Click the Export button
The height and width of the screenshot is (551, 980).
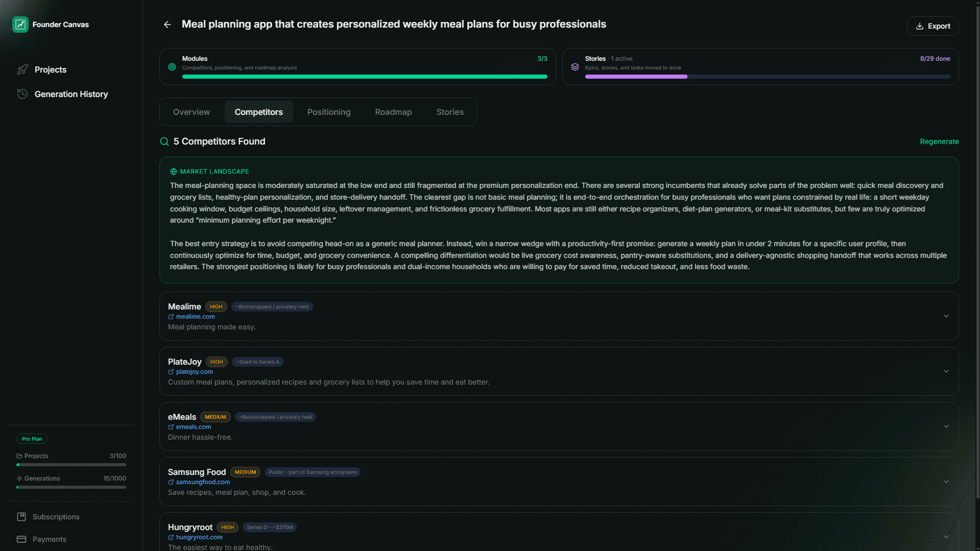click(x=933, y=26)
